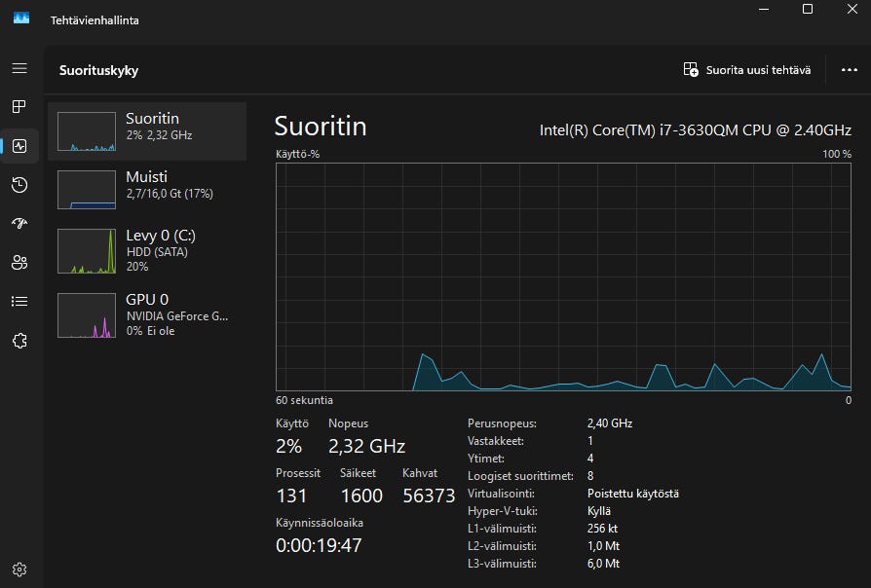Open the Services page icon
This screenshot has width=871, height=588.
point(19,341)
